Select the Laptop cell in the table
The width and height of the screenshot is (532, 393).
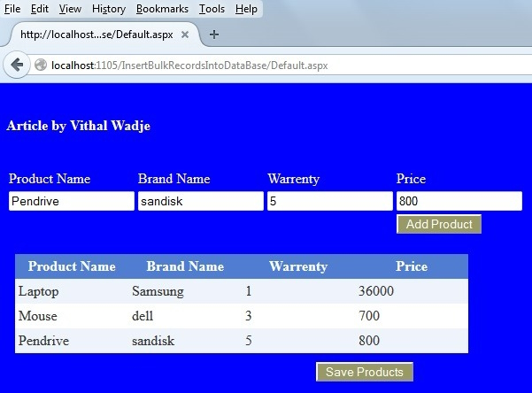click(38, 291)
